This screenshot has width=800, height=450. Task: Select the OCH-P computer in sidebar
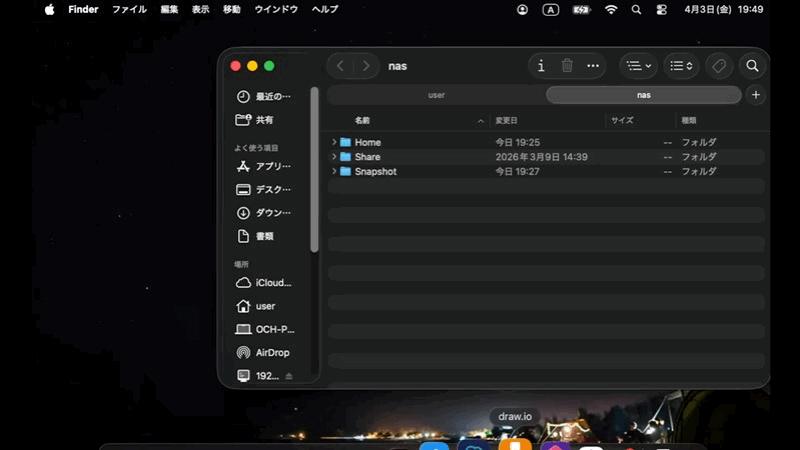(265, 330)
